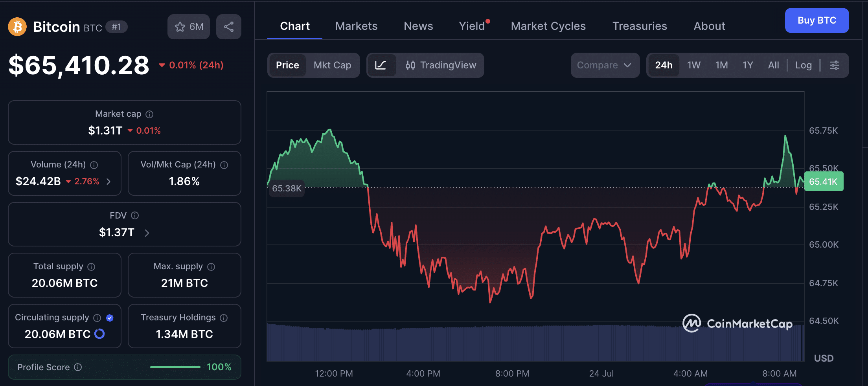This screenshot has height=386, width=868.
Task: Click the Buy BTC button
Action: click(x=817, y=20)
